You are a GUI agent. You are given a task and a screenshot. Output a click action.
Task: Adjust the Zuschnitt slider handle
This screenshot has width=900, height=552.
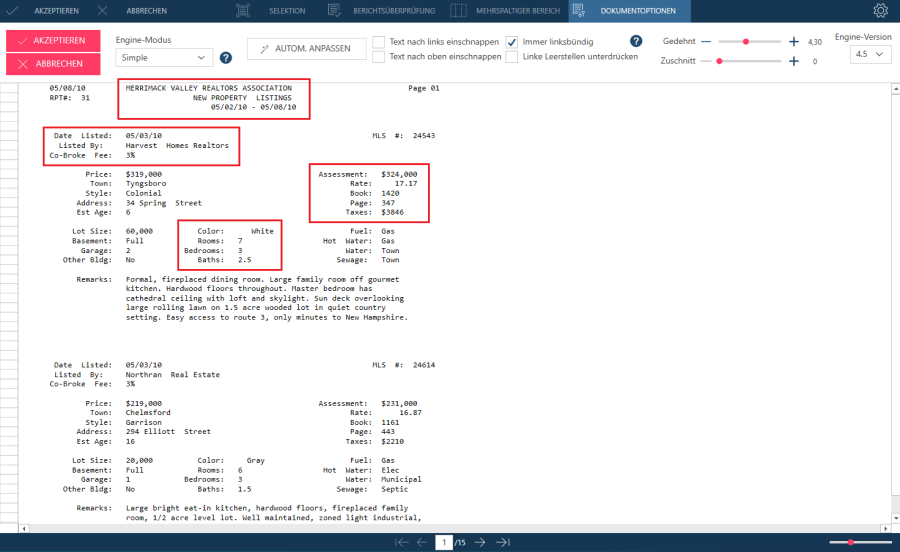[719, 61]
